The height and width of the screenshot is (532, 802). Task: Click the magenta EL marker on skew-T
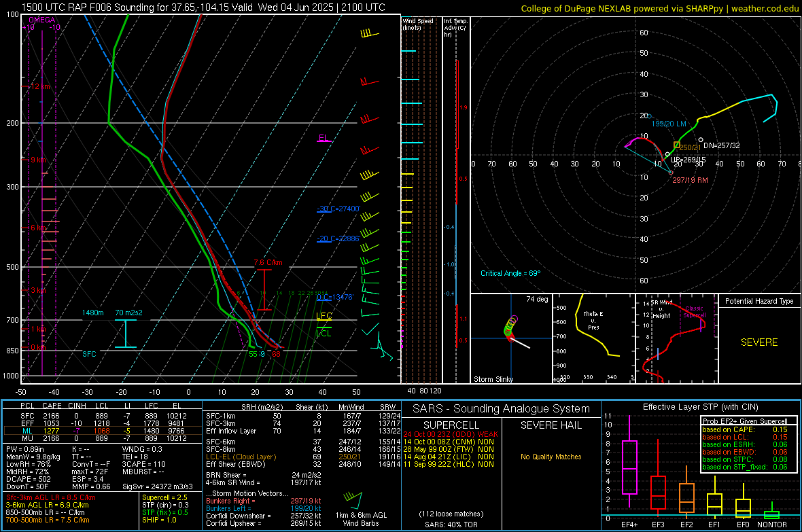tap(324, 138)
